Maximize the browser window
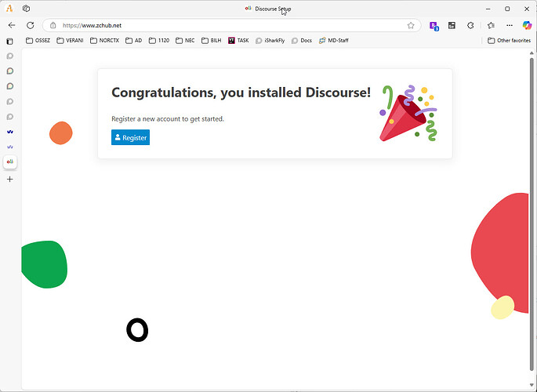This screenshot has height=392, width=537. click(507, 9)
